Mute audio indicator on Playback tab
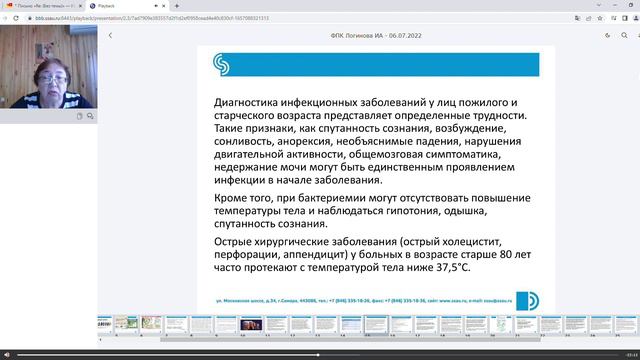Image resolution: width=640 pixels, height=360 pixels. pyautogui.click(x=156, y=6)
